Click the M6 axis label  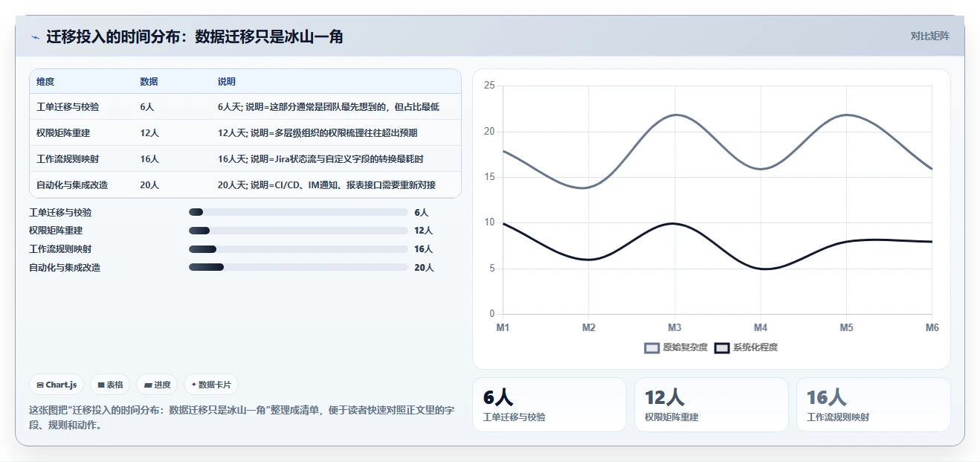(931, 327)
